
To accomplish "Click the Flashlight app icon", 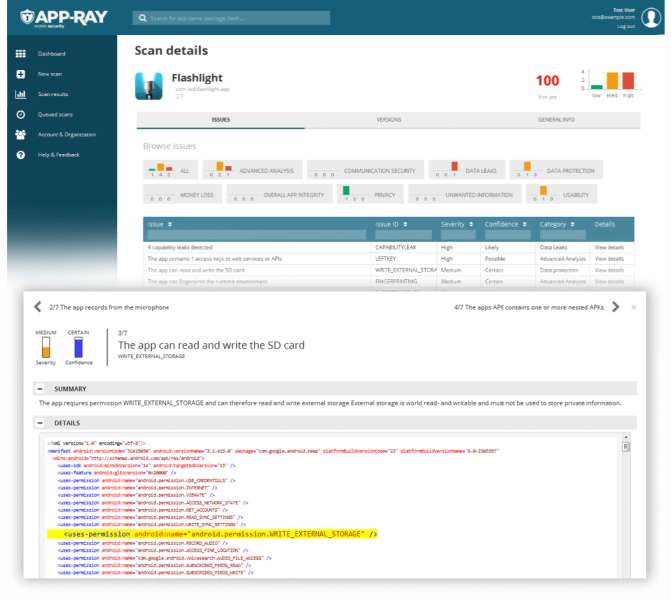I will tap(149, 86).
